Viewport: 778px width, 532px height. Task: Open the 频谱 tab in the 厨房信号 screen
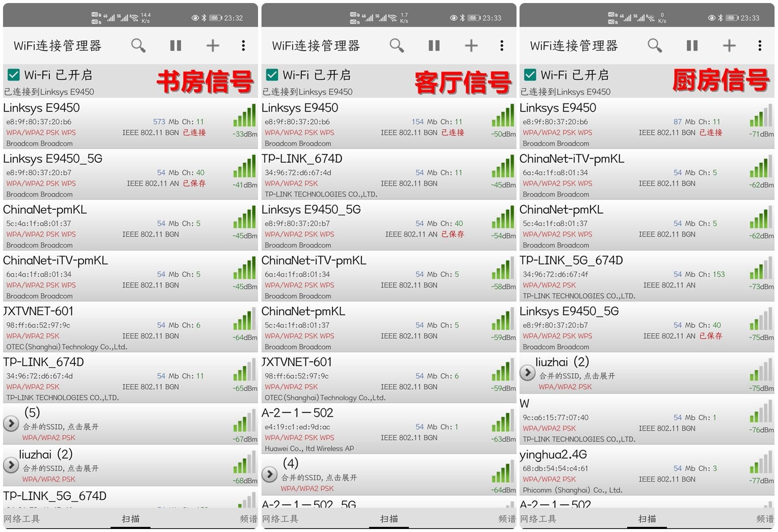765,519
